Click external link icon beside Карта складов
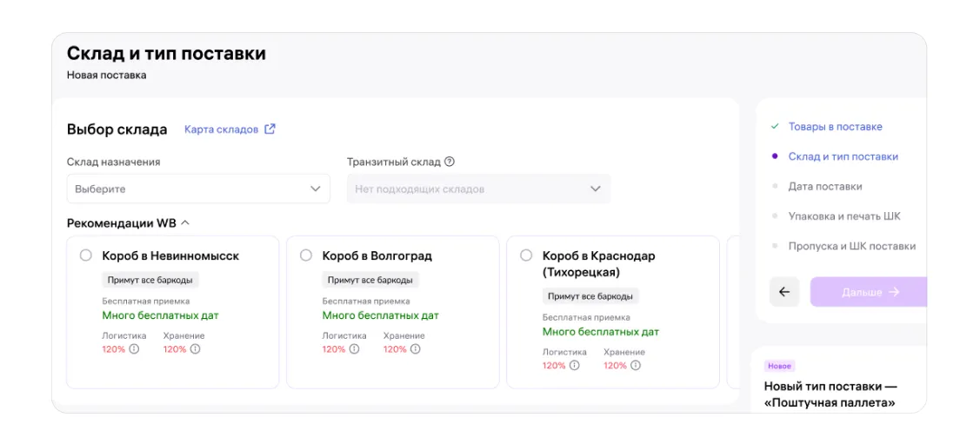 (270, 129)
